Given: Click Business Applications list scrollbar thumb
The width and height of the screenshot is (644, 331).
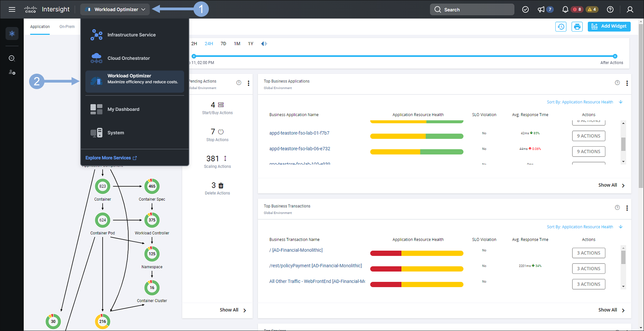Looking at the screenshot, I should tap(623, 144).
